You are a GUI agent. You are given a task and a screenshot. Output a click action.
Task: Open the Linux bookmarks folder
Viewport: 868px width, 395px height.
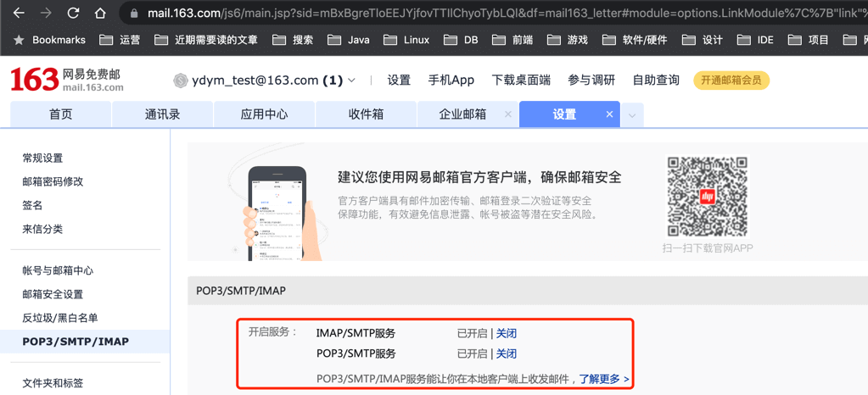point(406,40)
